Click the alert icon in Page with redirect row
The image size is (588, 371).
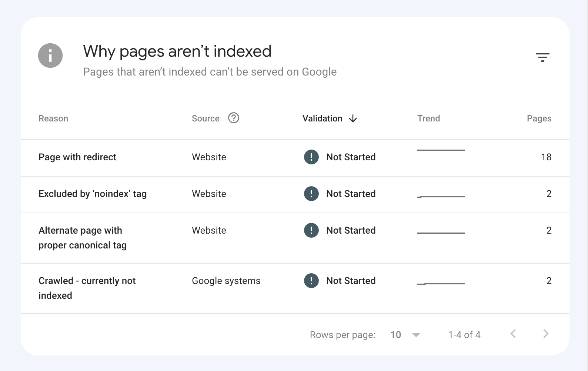(x=311, y=157)
